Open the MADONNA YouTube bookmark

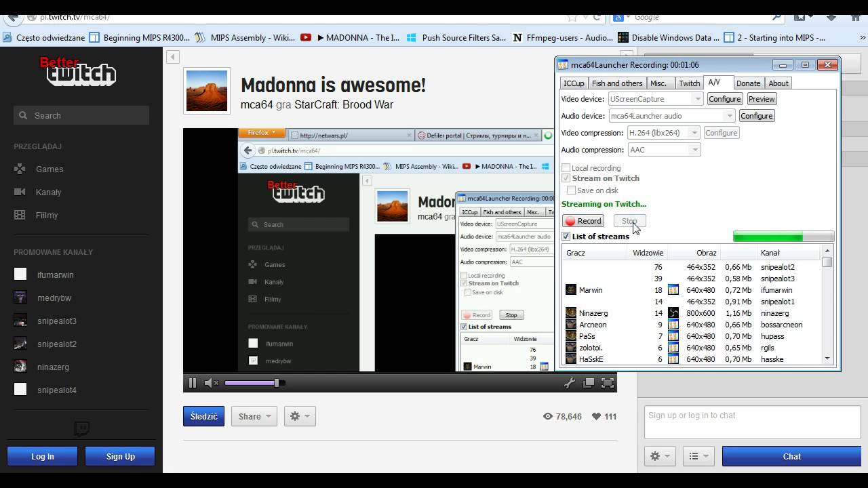pos(351,37)
